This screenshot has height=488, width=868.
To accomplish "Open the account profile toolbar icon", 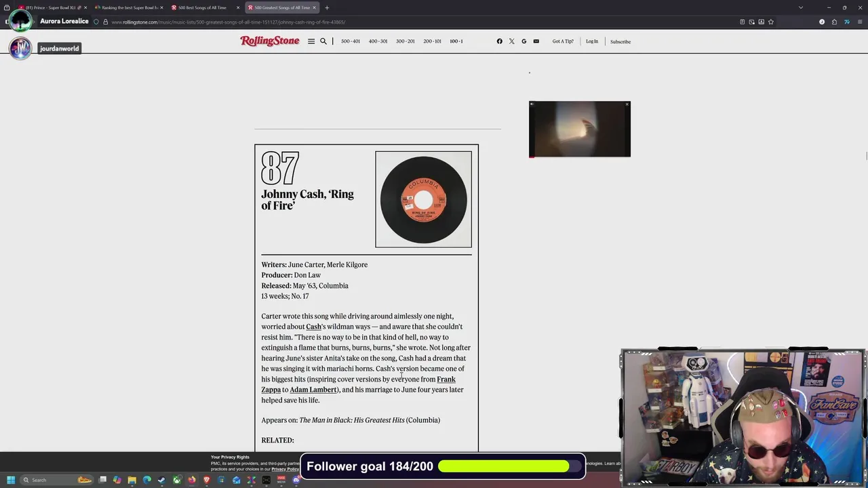I will [x=822, y=22].
